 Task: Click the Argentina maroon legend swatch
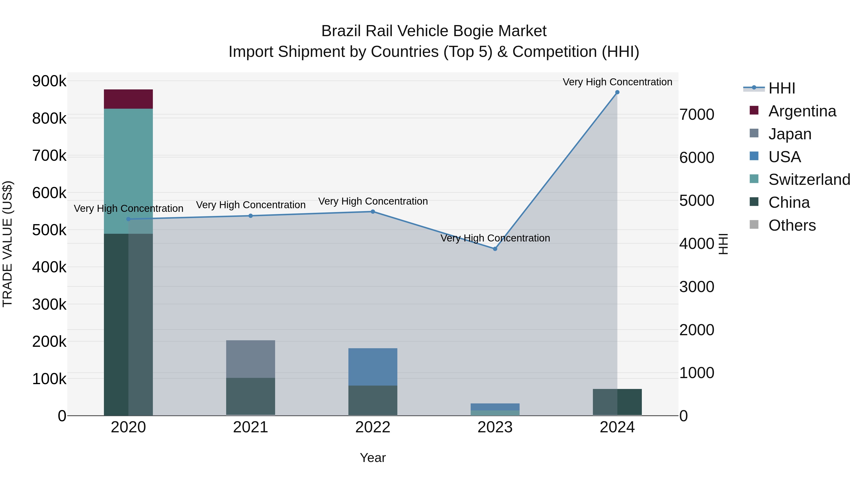754,110
